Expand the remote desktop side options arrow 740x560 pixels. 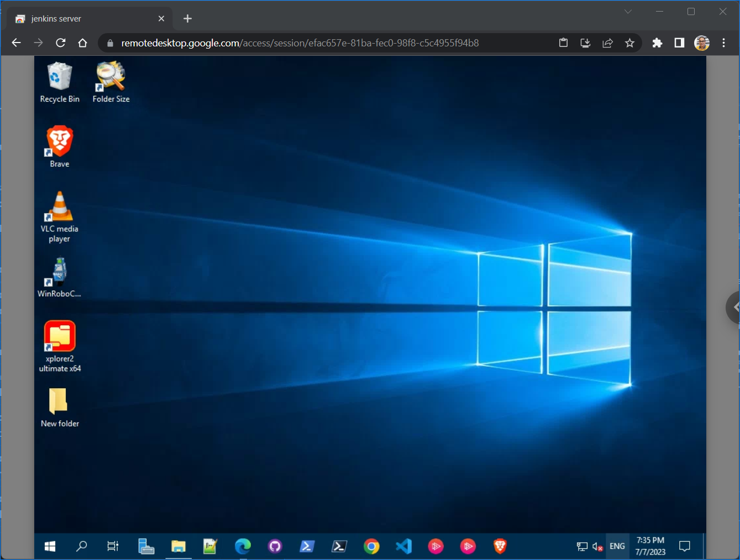pos(734,307)
